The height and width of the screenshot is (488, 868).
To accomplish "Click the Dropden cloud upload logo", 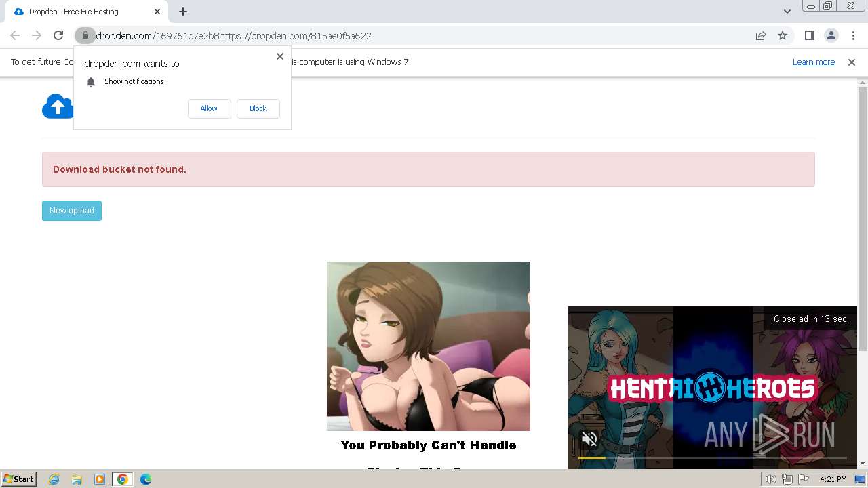I will 58,106.
